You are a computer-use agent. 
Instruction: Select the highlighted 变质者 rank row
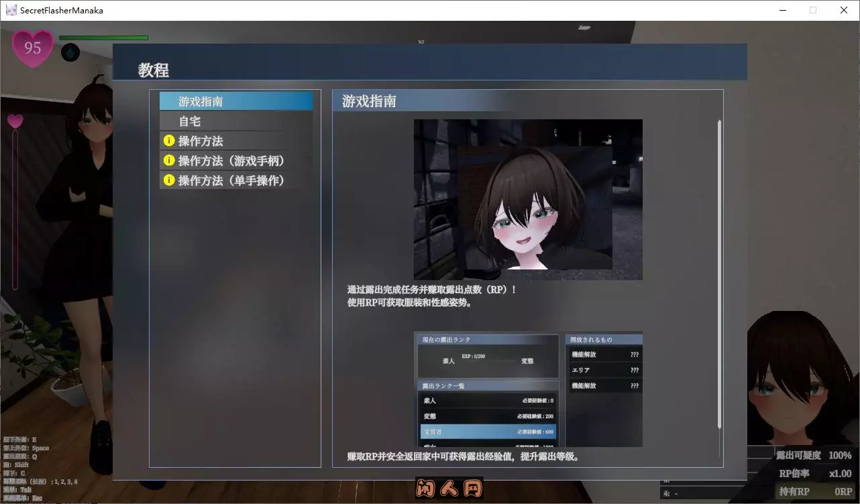pos(487,432)
